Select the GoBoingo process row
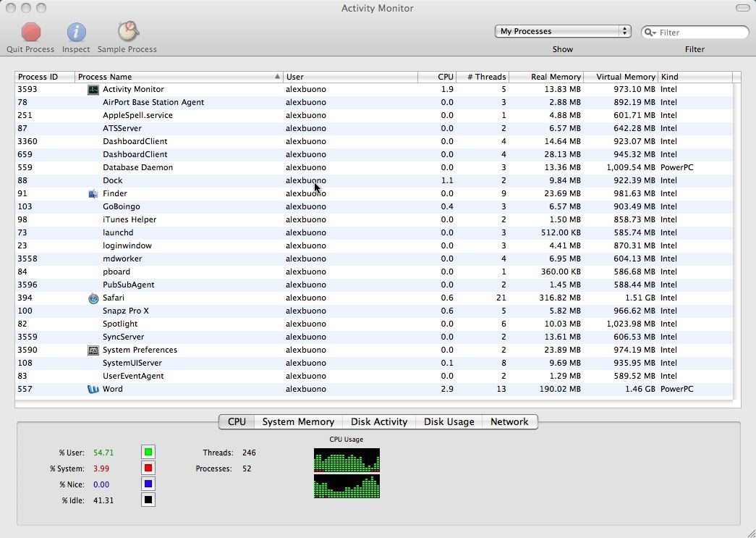Screen dimensions: 756x538 [374, 206]
